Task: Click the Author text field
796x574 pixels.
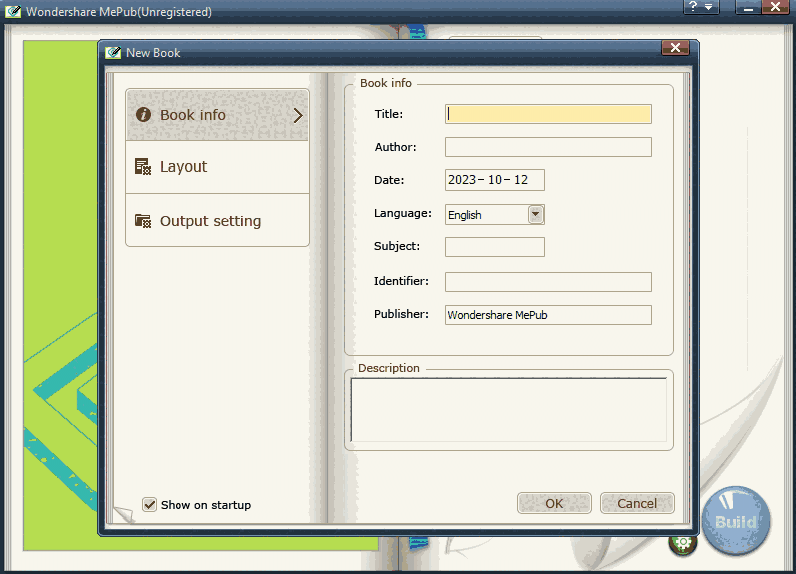Action: (x=548, y=147)
